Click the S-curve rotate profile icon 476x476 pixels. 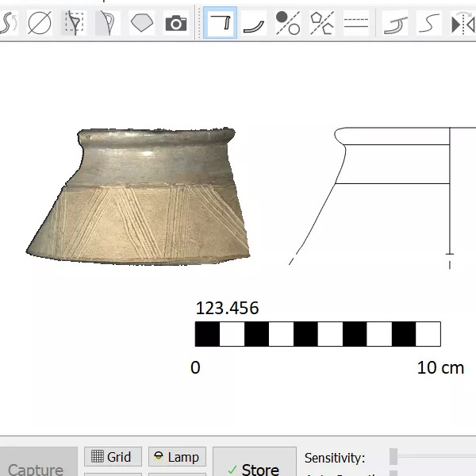click(9, 23)
